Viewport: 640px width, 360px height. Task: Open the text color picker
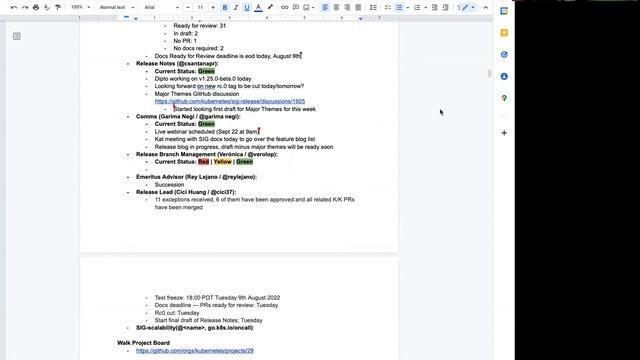258,7
